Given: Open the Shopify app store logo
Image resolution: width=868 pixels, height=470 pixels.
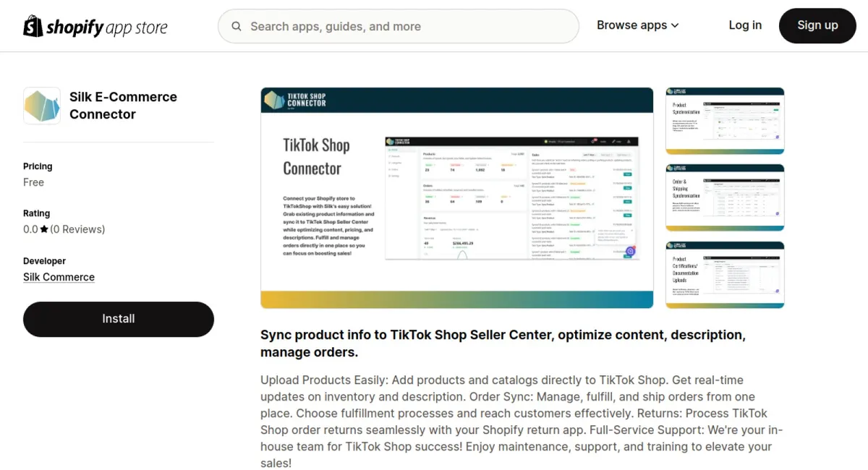Looking at the screenshot, I should [x=95, y=27].
